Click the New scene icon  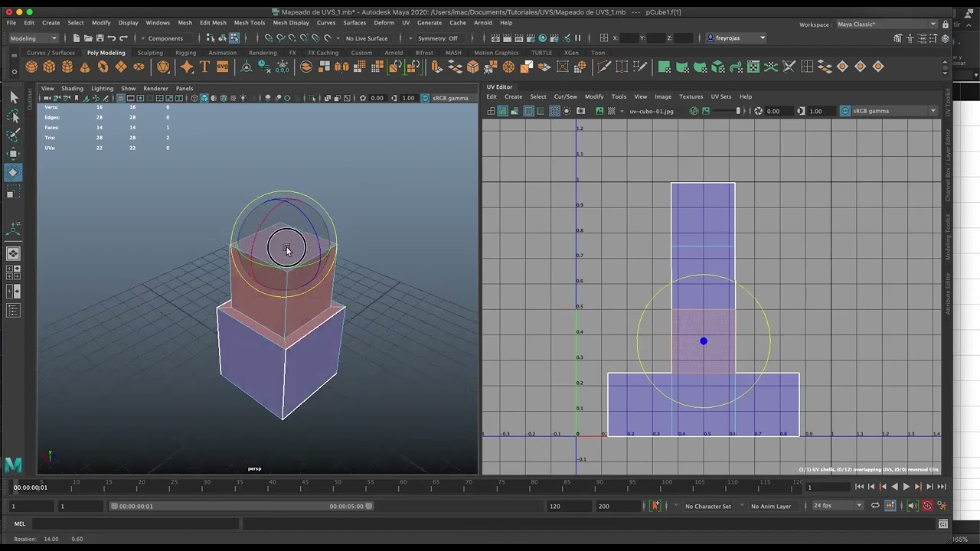[x=78, y=37]
